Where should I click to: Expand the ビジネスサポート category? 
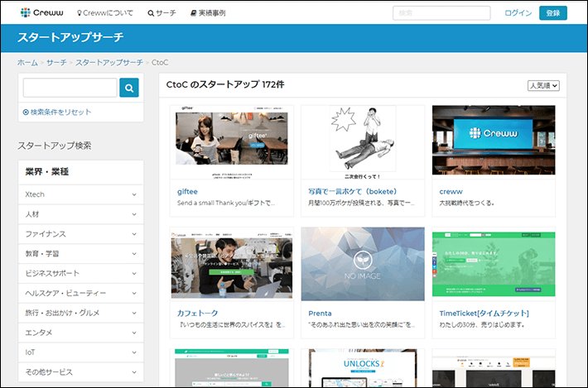(81, 273)
